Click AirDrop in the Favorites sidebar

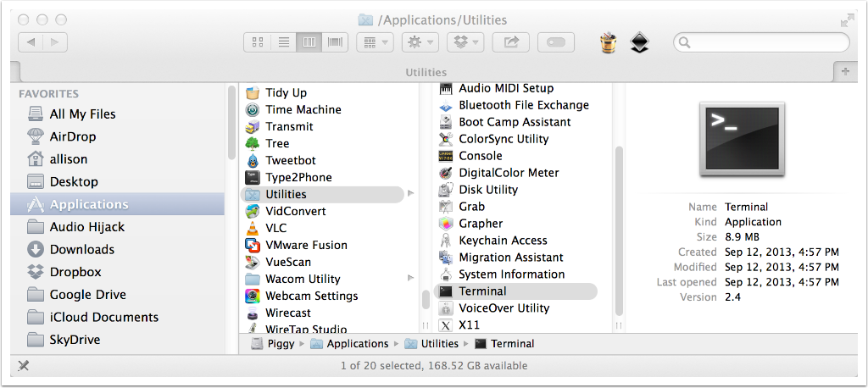[72, 136]
